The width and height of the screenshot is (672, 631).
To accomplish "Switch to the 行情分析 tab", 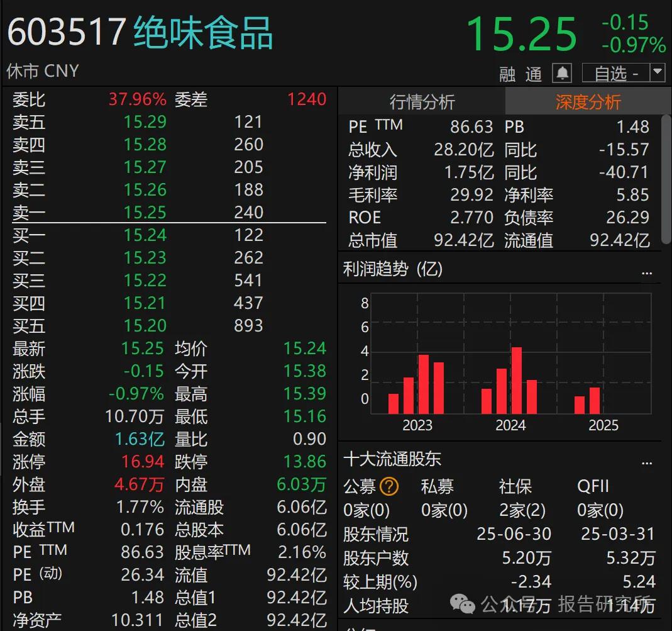I will point(421,101).
